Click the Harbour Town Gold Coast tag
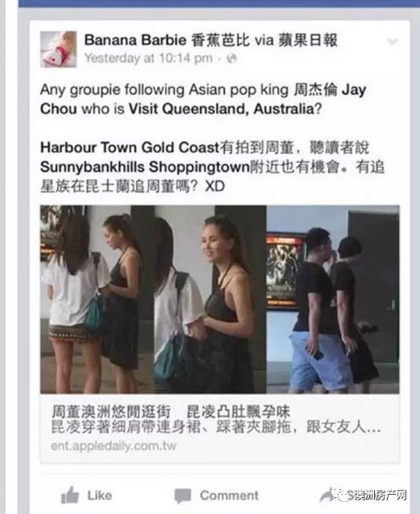This screenshot has width=420, height=514. 130,147
